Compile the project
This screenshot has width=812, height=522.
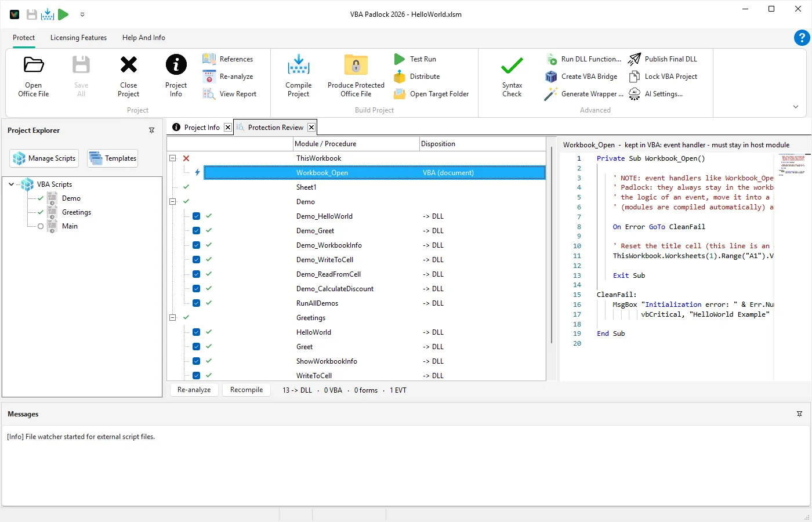(299, 77)
